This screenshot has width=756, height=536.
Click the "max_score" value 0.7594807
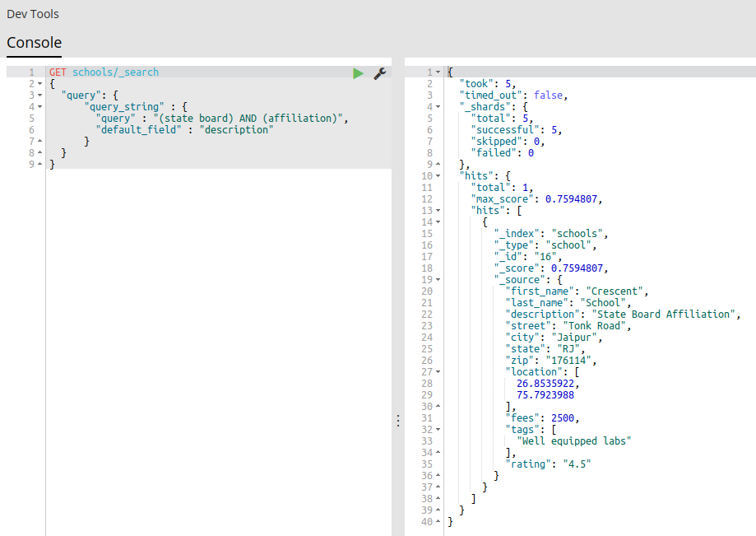572,199
